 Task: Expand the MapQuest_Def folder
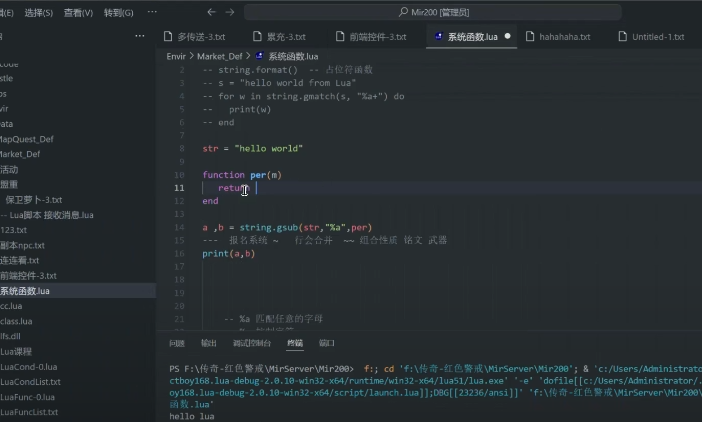26,139
